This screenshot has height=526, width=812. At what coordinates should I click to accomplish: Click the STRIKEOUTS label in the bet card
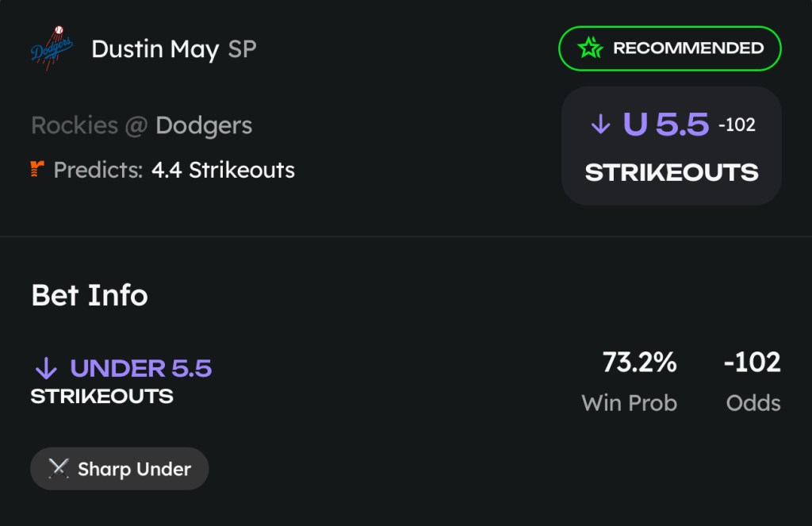pos(672,173)
